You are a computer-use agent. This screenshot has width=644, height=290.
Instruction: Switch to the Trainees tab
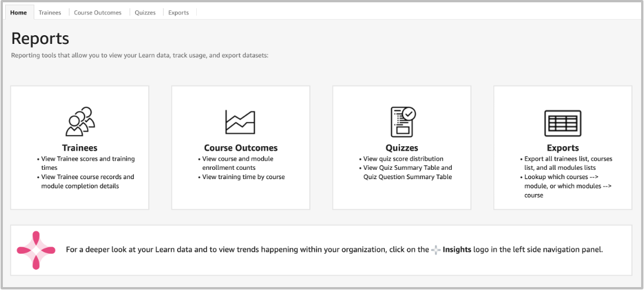[x=50, y=13]
